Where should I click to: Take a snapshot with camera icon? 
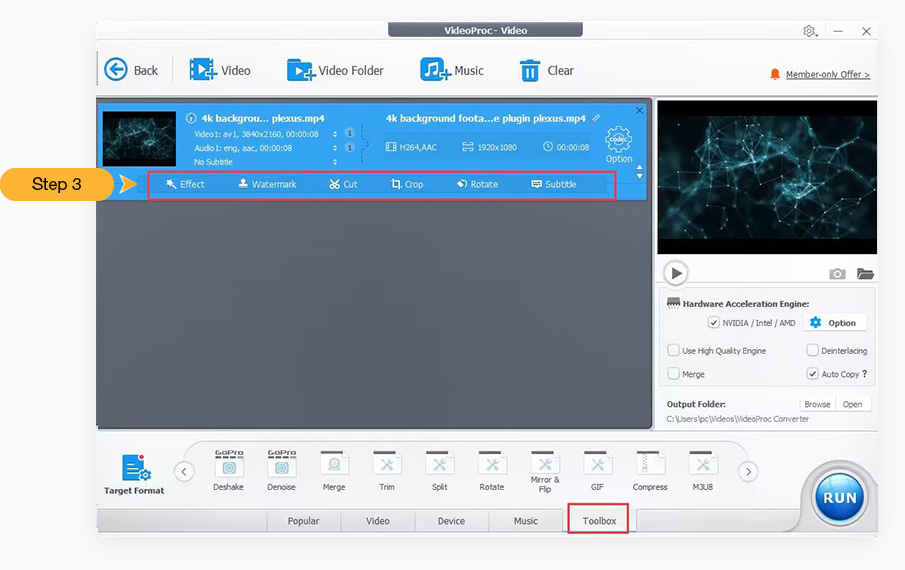coord(837,274)
